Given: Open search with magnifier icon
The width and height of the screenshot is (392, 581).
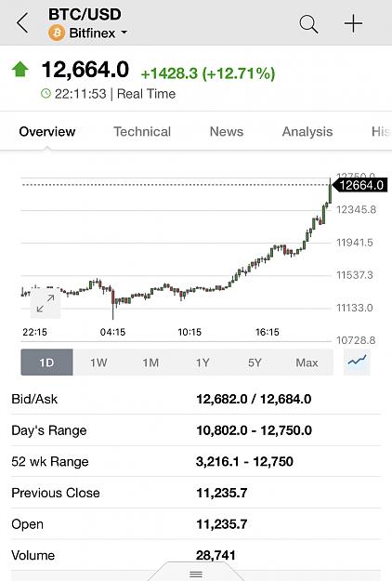Looking at the screenshot, I should pos(308,24).
